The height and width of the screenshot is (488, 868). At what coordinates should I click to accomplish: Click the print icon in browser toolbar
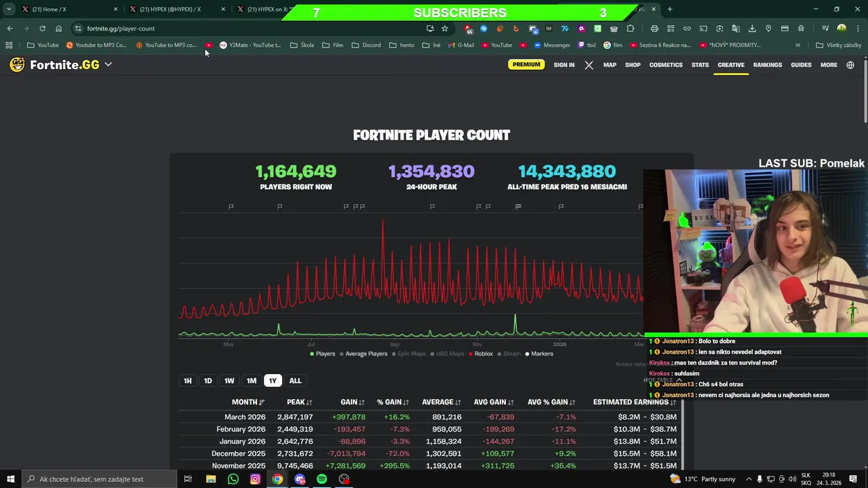654,28
